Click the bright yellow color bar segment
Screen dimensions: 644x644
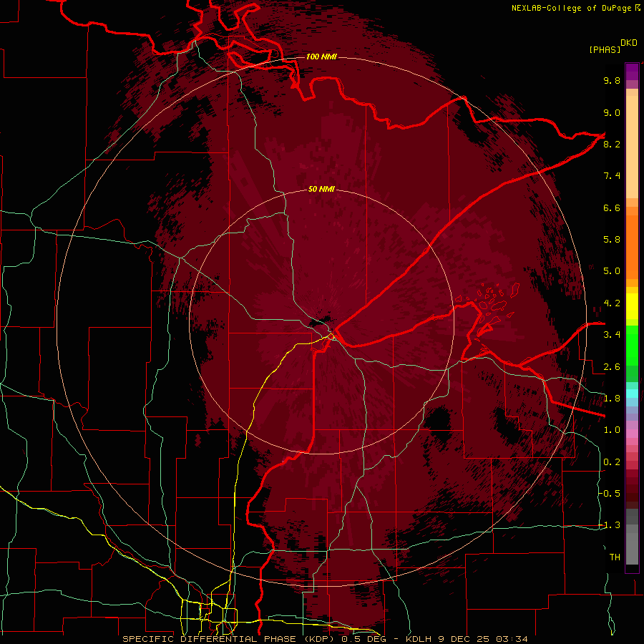tap(632, 306)
